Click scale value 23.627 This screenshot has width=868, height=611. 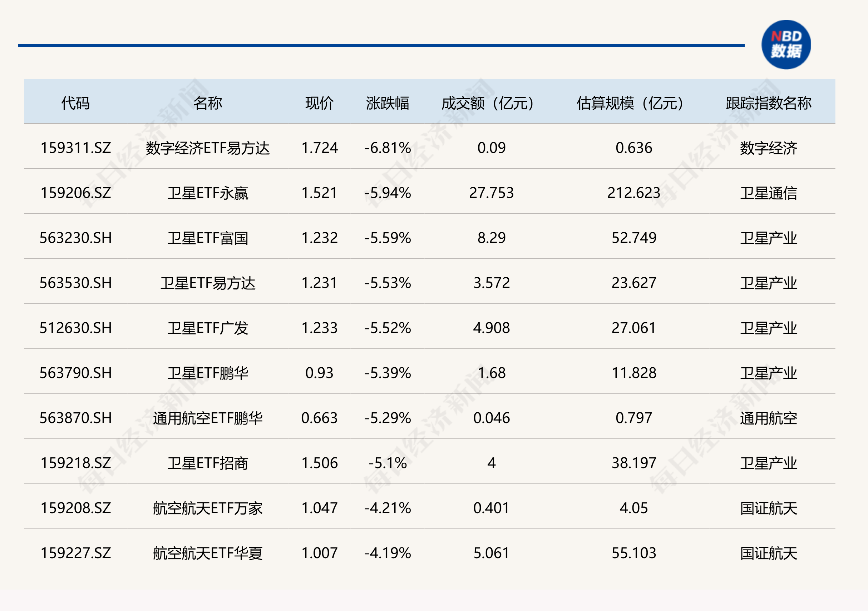coord(634,283)
